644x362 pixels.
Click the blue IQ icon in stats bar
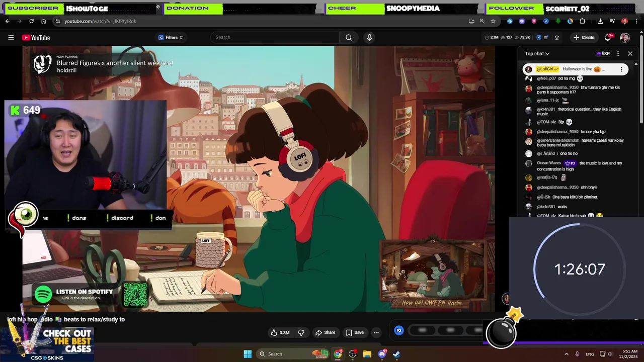click(x=539, y=37)
